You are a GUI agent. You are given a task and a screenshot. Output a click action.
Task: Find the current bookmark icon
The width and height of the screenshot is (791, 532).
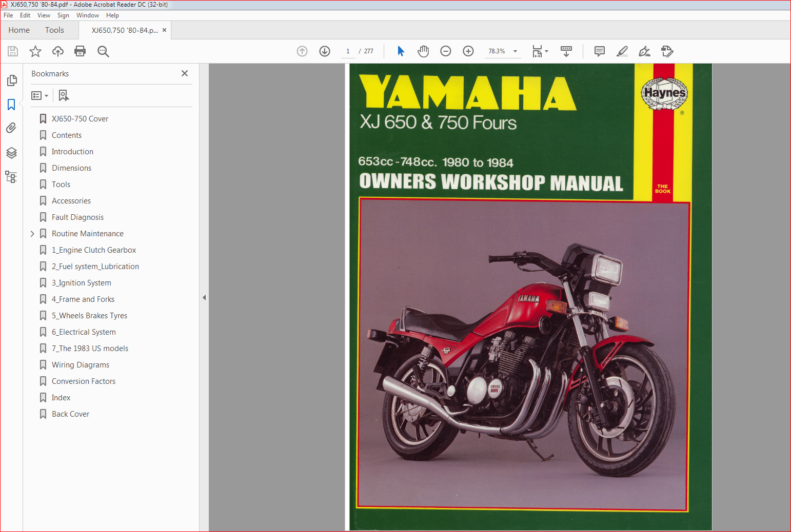click(64, 95)
